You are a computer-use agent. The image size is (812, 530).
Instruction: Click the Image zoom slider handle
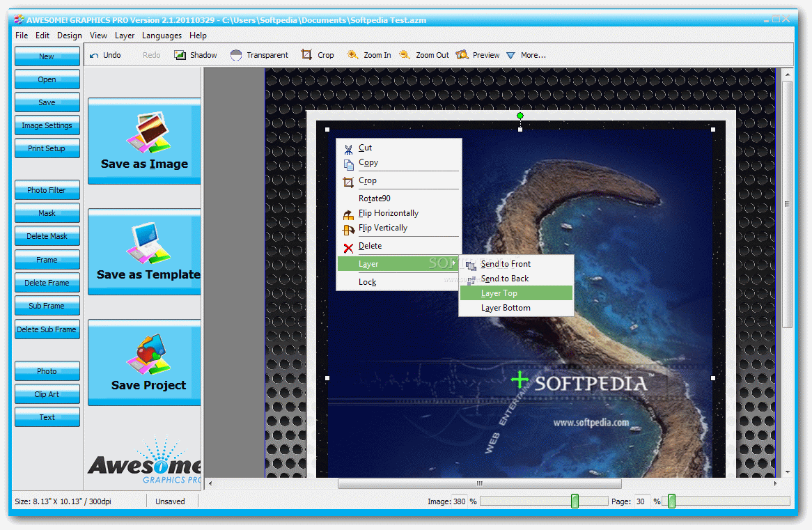coord(575,501)
